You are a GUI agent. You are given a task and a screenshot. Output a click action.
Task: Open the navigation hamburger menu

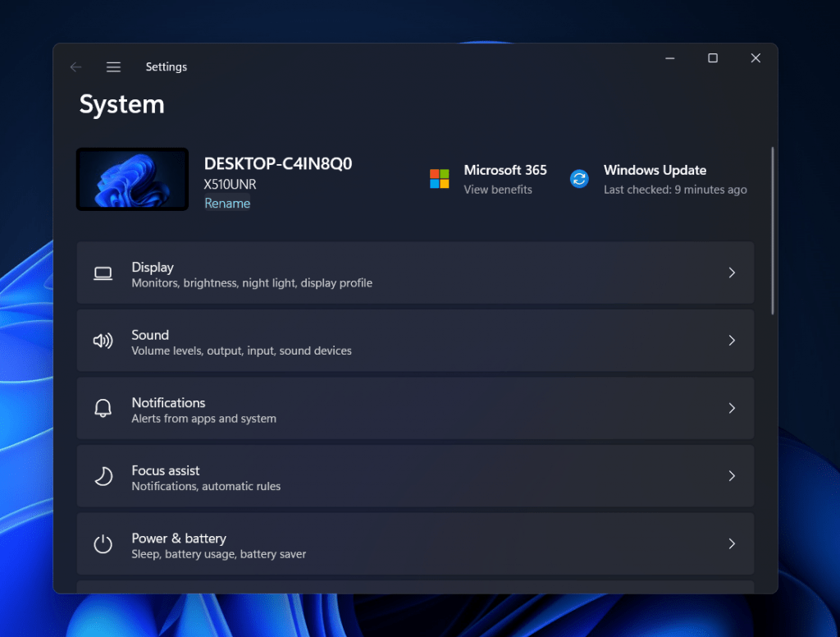pos(113,66)
